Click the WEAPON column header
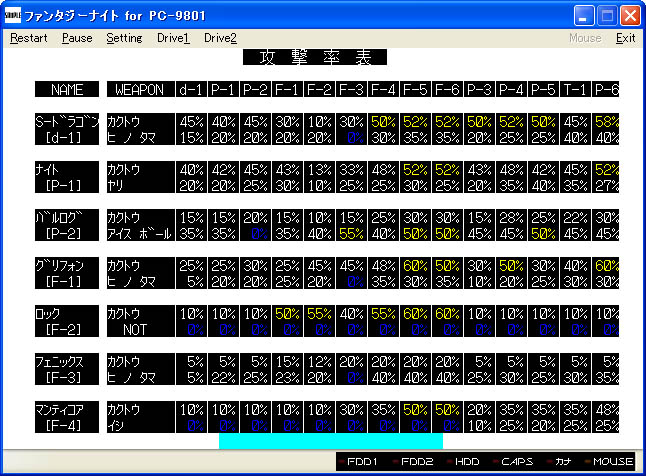The image size is (646, 476). (140, 89)
